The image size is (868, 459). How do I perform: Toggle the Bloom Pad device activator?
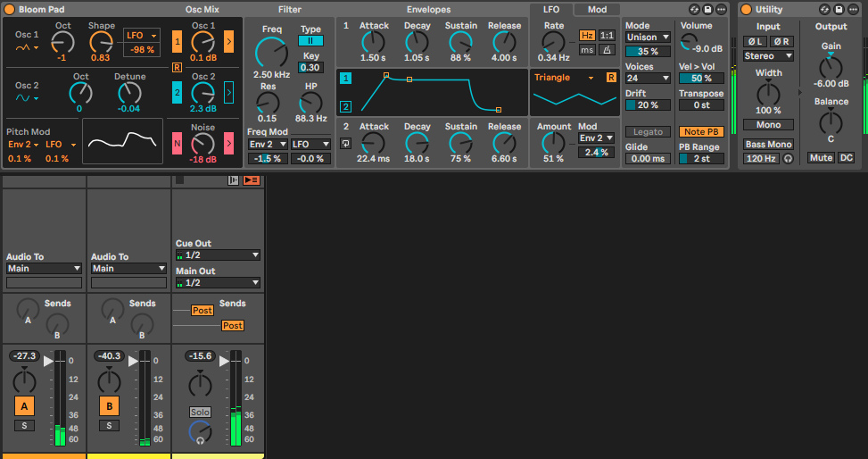pyautogui.click(x=10, y=10)
